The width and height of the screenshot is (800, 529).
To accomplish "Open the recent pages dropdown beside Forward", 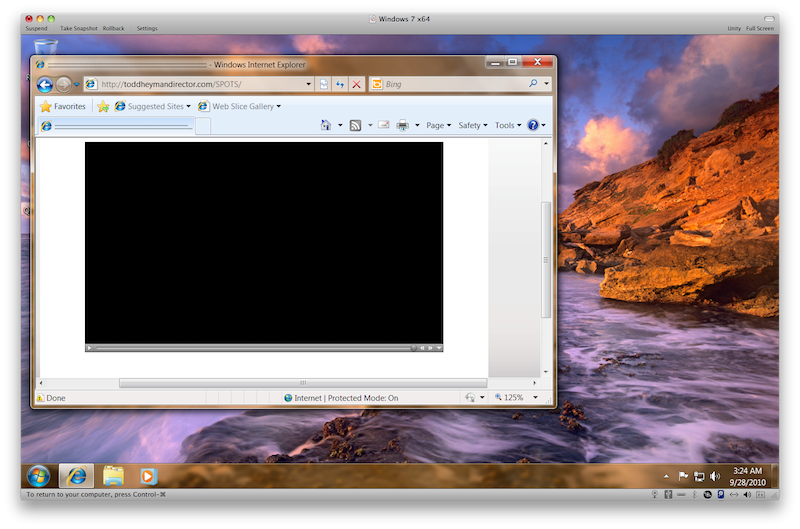I will (77, 85).
